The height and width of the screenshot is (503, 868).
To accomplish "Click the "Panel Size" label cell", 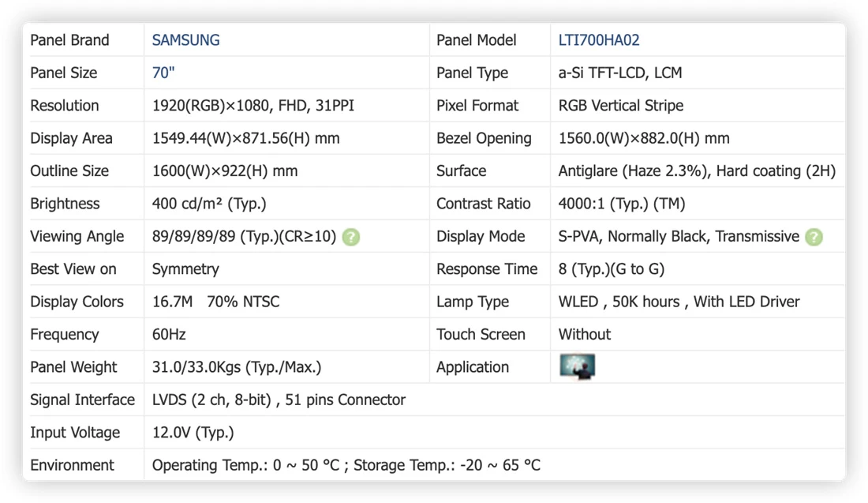I will (84, 73).
